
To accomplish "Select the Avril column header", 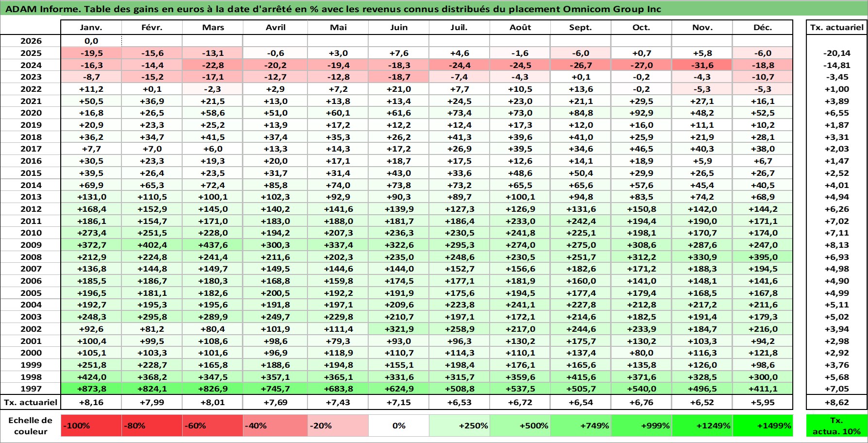I will tap(275, 27).
